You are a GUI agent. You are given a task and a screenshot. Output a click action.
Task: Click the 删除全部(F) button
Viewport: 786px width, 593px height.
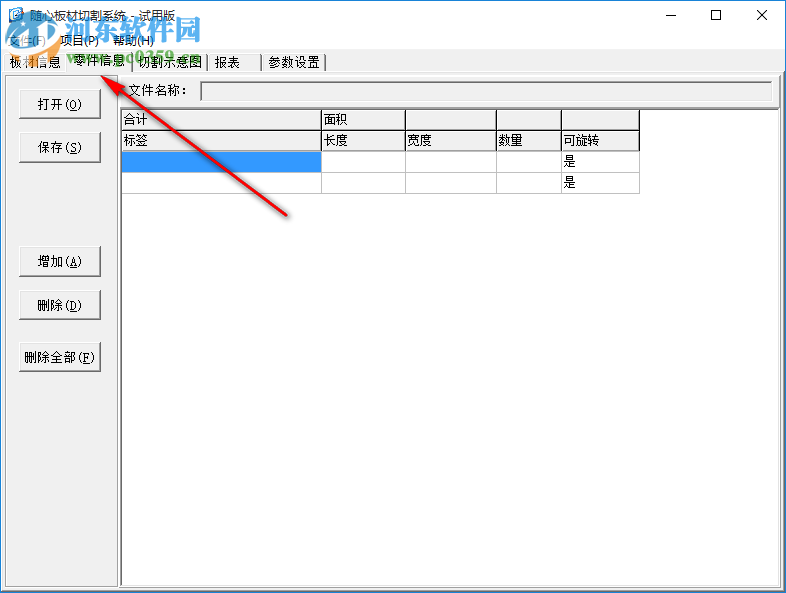coord(60,357)
